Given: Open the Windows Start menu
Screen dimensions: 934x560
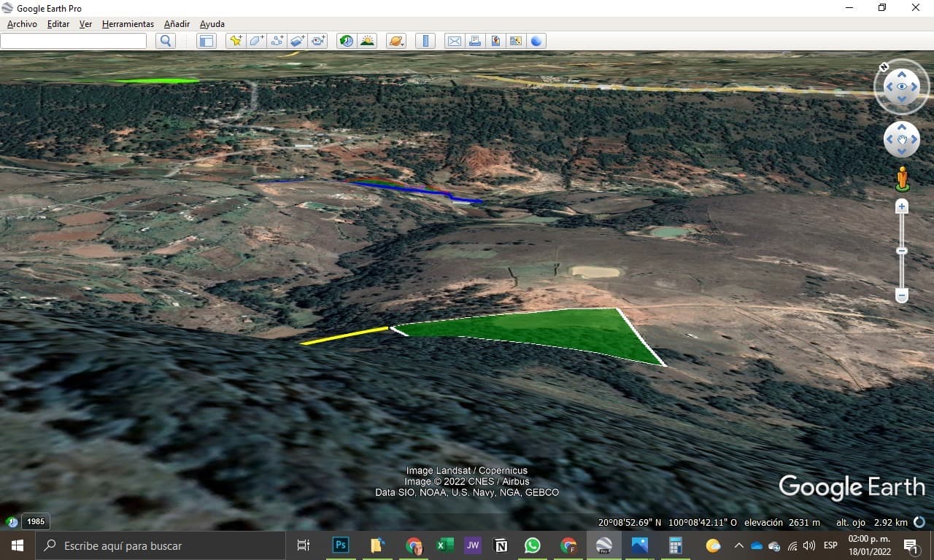Looking at the screenshot, I should (17, 545).
